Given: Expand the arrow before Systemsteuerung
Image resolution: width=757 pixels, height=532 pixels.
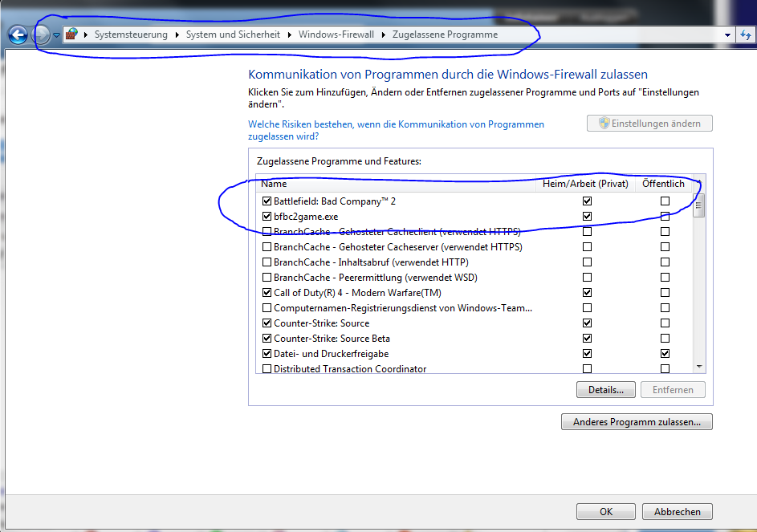Looking at the screenshot, I should coord(86,35).
